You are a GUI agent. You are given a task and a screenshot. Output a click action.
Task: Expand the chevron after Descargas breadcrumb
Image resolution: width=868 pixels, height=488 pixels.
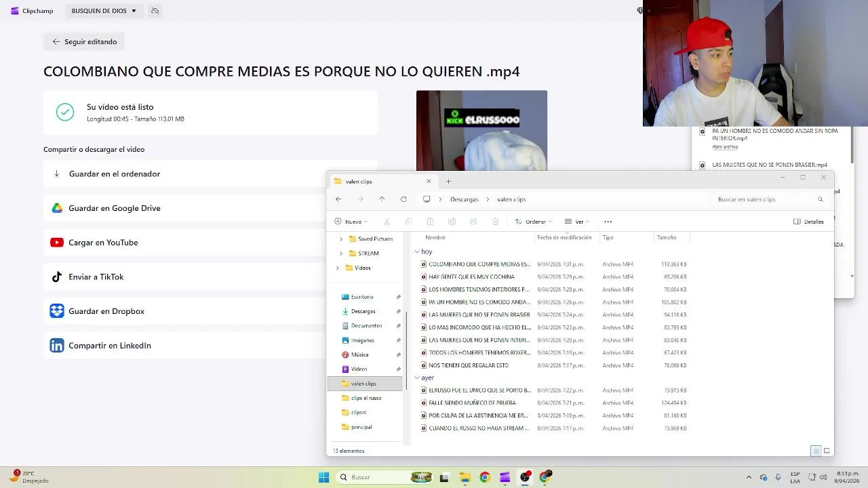point(488,199)
